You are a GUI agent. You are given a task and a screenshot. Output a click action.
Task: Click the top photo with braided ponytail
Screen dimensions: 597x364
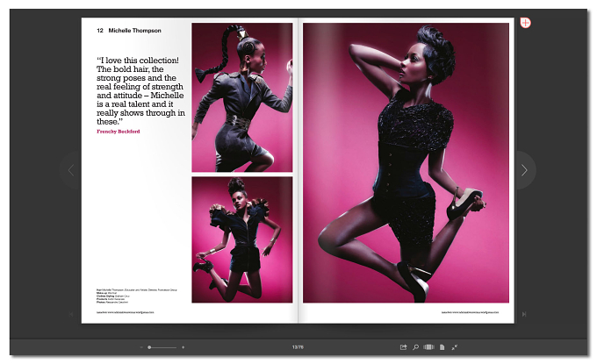tap(242, 97)
